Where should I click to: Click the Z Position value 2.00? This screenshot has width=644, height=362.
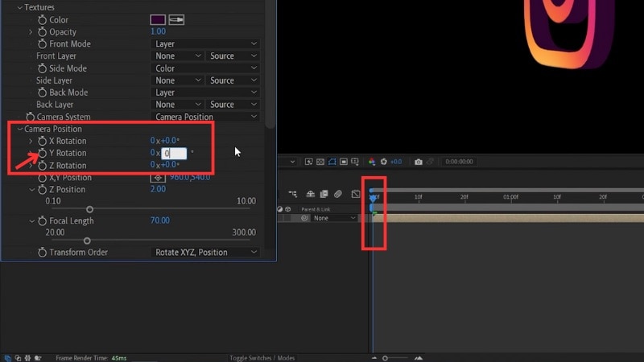[158, 189]
